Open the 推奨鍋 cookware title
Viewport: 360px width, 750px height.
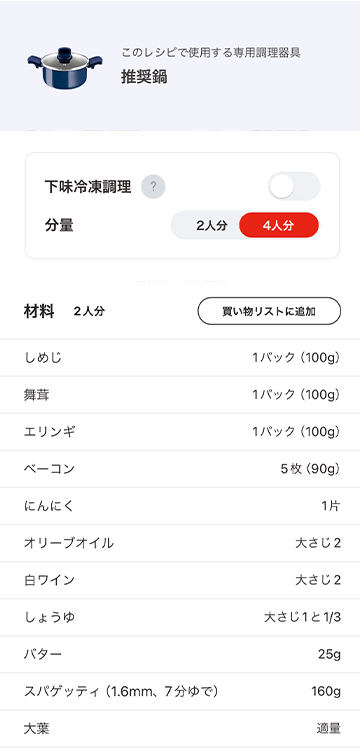(x=144, y=77)
